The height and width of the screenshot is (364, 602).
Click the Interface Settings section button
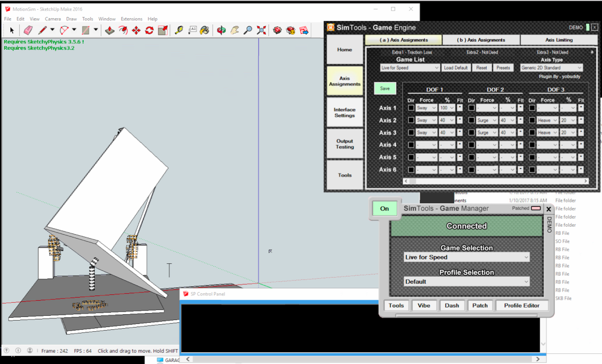345,113
